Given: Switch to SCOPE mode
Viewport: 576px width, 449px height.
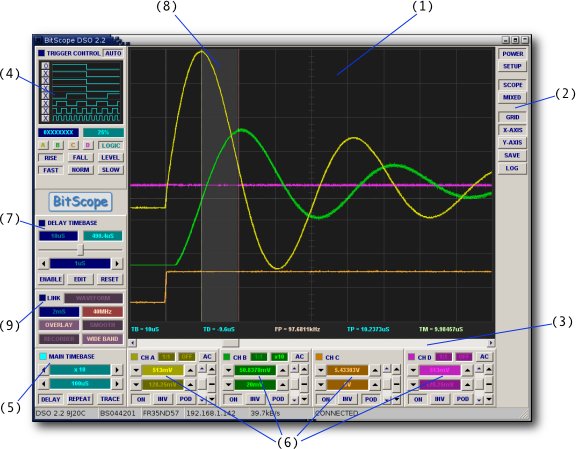Looking at the screenshot, I should tap(512, 85).
